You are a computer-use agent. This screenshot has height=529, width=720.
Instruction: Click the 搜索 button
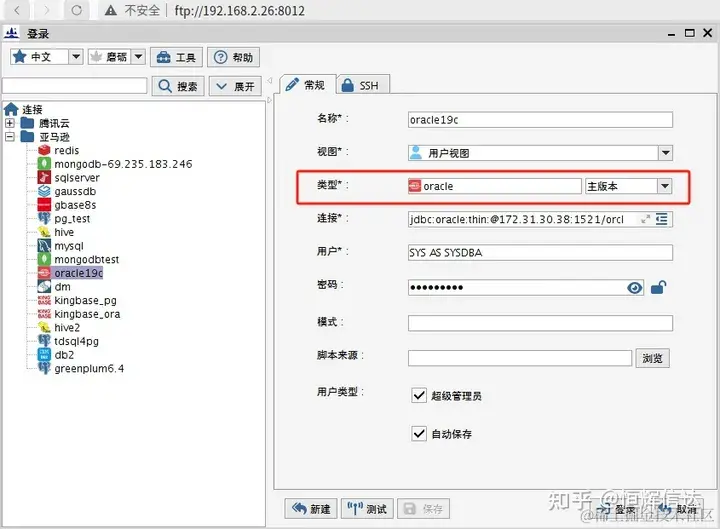tap(178, 86)
